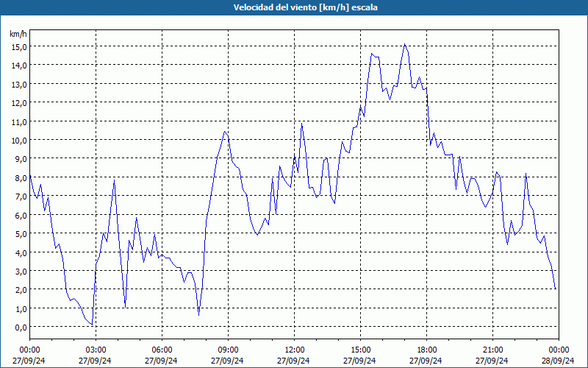Click the '27/09/24' date under 09:00
Image resolution: width=588 pixels, height=368 pixels.
(227, 361)
